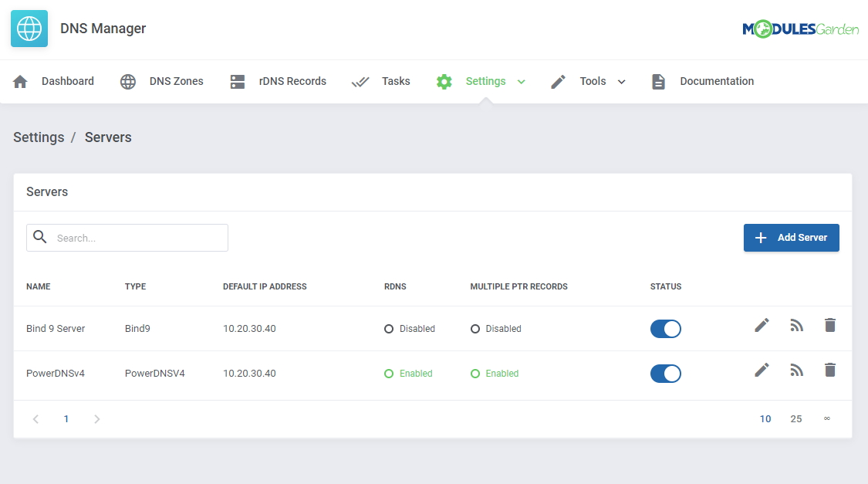Viewport: 868px width, 484px height.
Task: Click the Documentation file icon
Action: click(x=658, y=81)
